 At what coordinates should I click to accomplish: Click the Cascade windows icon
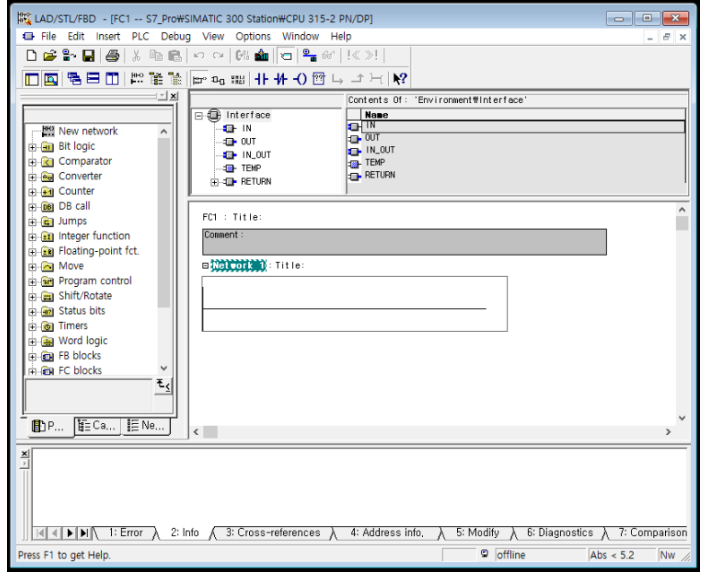pos(74,79)
